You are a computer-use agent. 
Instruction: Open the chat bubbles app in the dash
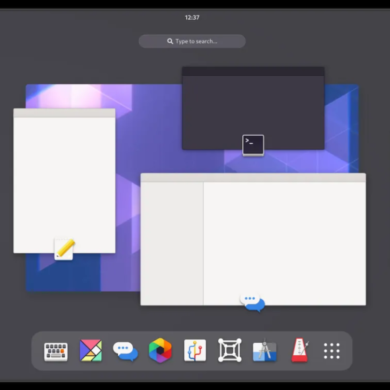pos(125,351)
